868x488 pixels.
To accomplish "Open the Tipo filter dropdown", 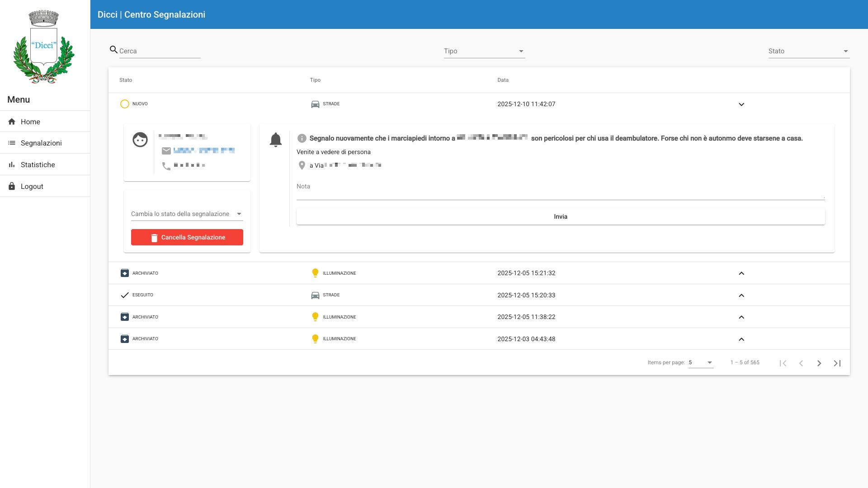I will pyautogui.click(x=485, y=51).
